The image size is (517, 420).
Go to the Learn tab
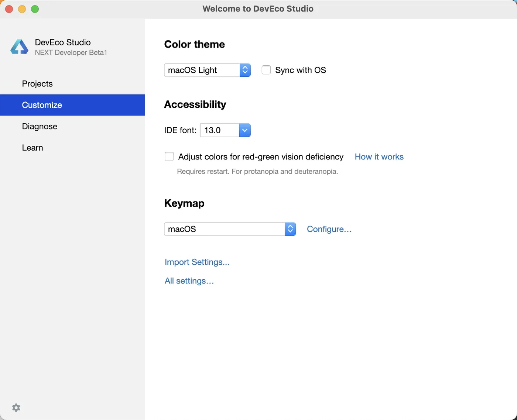(72, 148)
